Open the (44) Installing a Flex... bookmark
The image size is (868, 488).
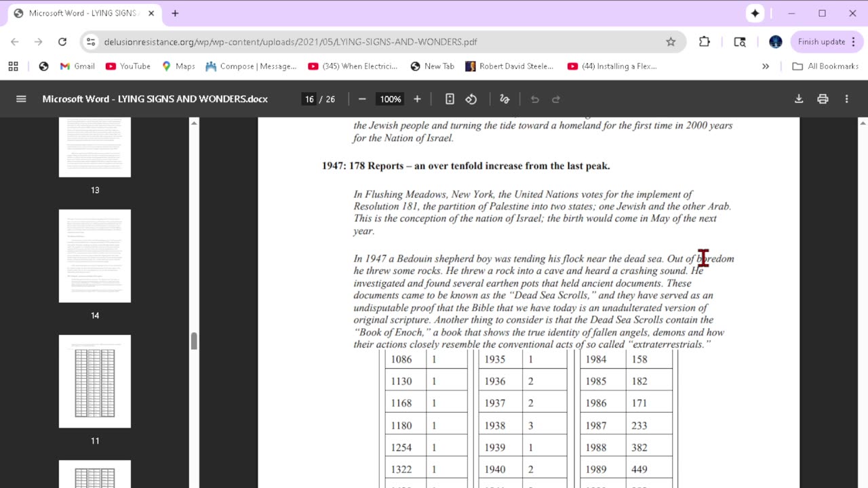tap(612, 66)
